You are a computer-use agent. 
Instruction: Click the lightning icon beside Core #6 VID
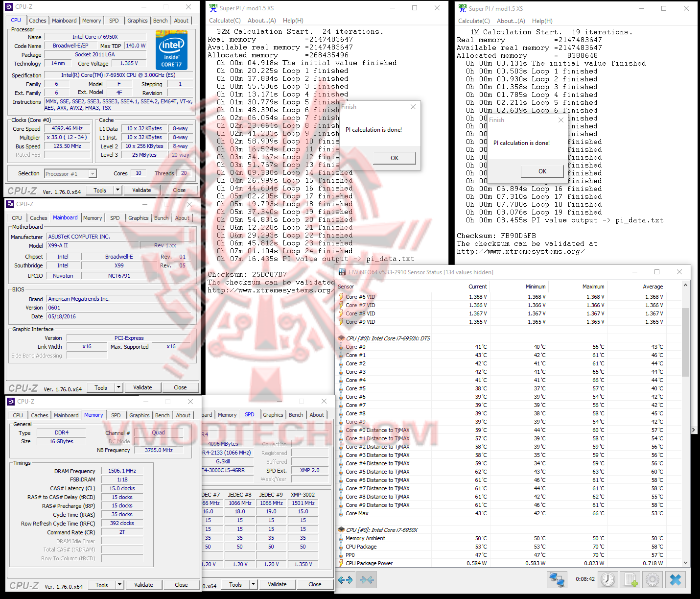coord(341,297)
